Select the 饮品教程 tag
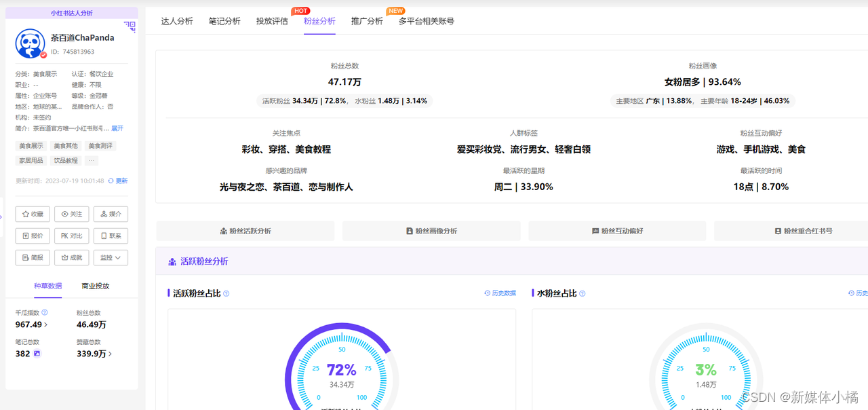Image resolution: width=868 pixels, height=410 pixels. tap(66, 161)
